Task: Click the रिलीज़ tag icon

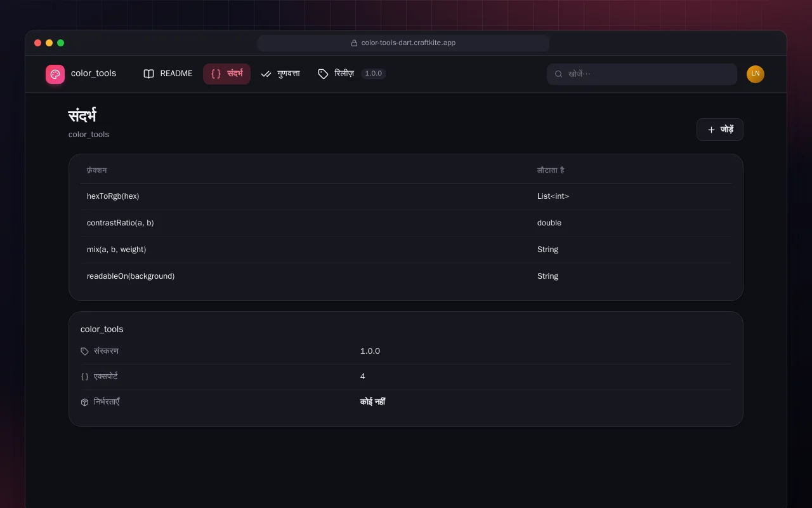Action: tap(323, 74)
